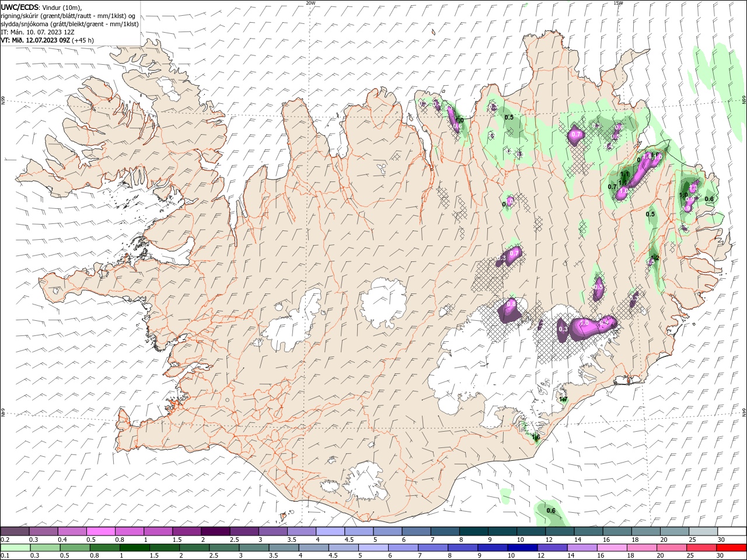Click the rigning/skúrir legend description line
747x560 pixels.
pos(68,16)
